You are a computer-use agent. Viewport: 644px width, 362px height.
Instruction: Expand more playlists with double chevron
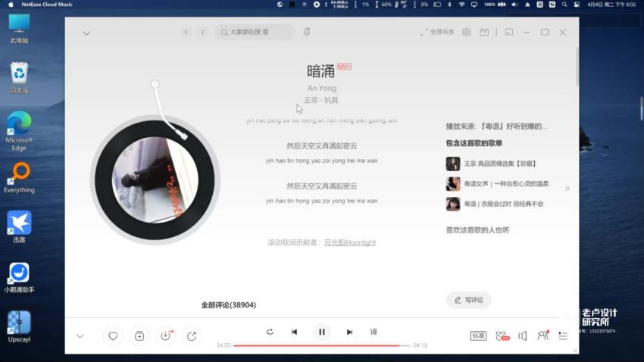(567, 189)
